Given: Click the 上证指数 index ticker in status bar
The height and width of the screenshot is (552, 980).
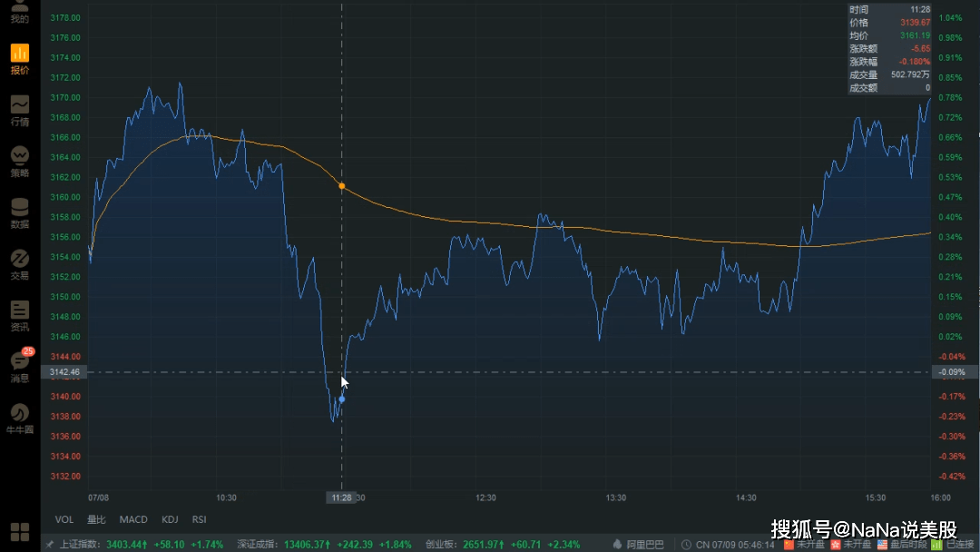Looking at the screenshot, I should (82, 545).
